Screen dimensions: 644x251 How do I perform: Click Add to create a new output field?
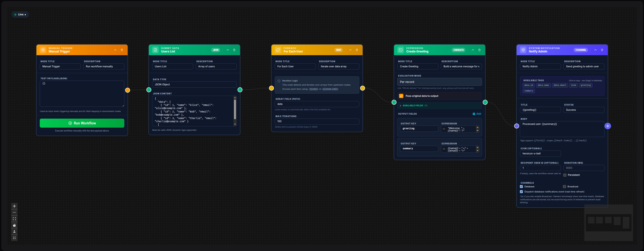477,114
